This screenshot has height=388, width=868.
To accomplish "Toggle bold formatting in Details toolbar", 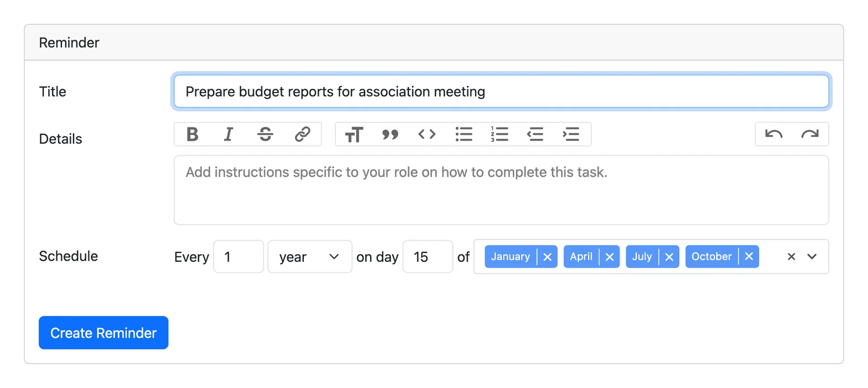I will [192, 134].
